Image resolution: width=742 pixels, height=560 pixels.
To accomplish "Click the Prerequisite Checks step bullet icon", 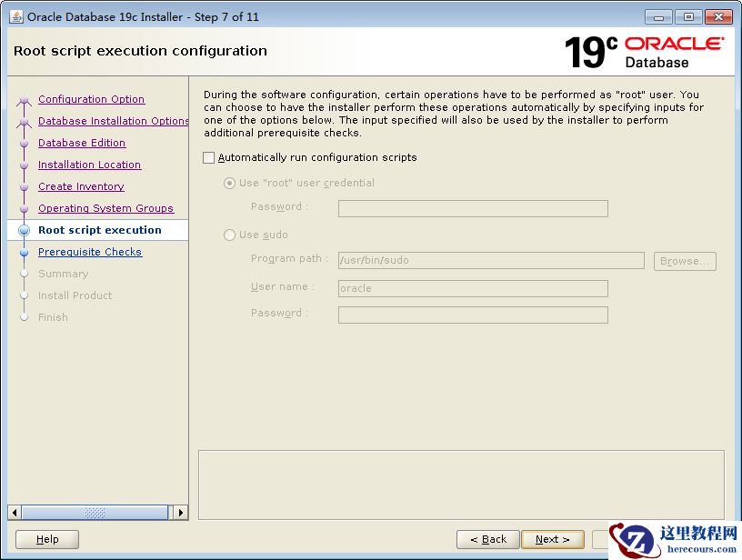I will pyautogui.click(x=25, y=253).
